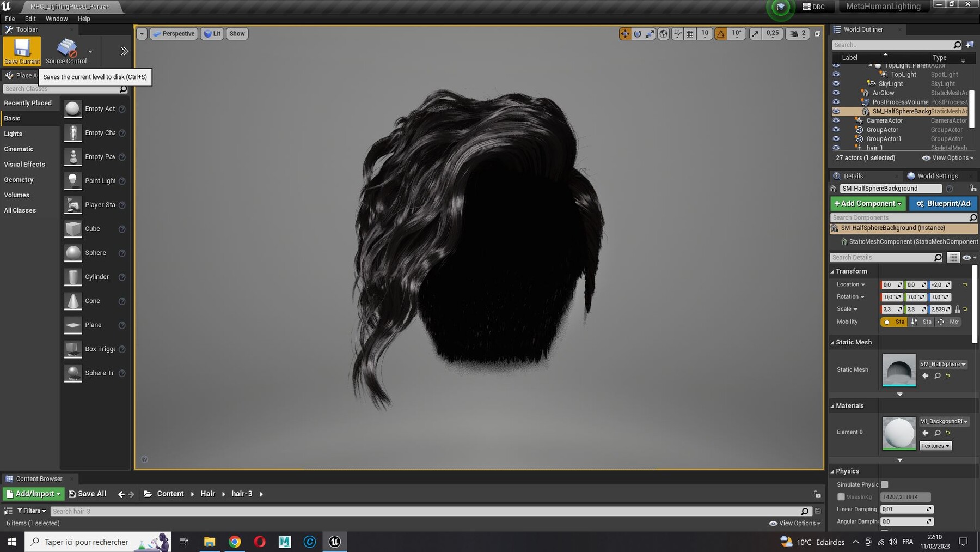Hide TopLight with its eye icon

836,74
